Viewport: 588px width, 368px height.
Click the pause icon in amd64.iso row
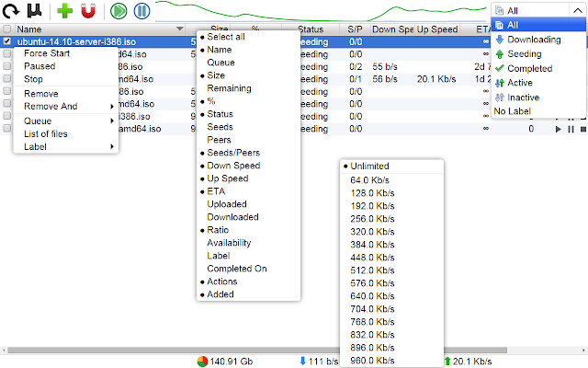(571, 129)
